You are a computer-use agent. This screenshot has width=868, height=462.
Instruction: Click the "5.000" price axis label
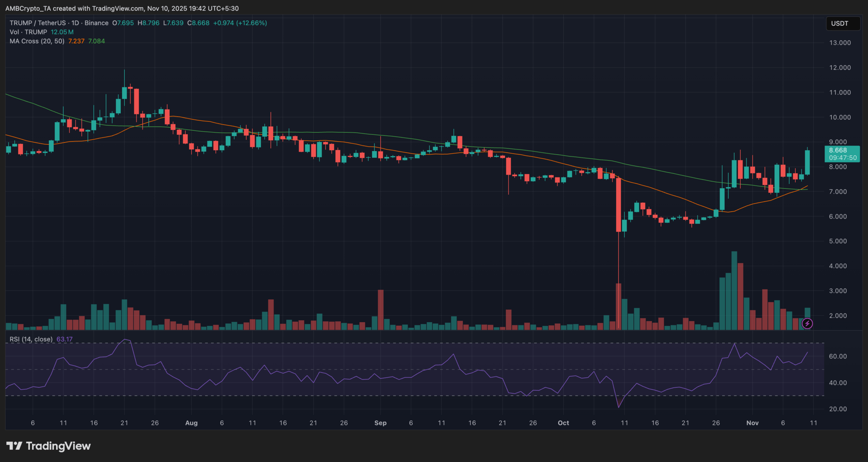pos(838,241)
